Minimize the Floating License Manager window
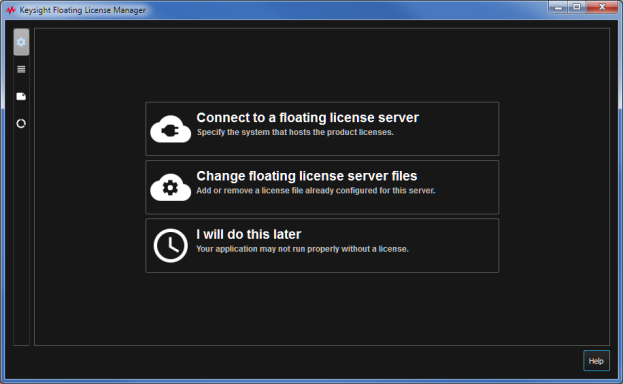This screenshot has width=623, height=384. (x=558, y=7)
